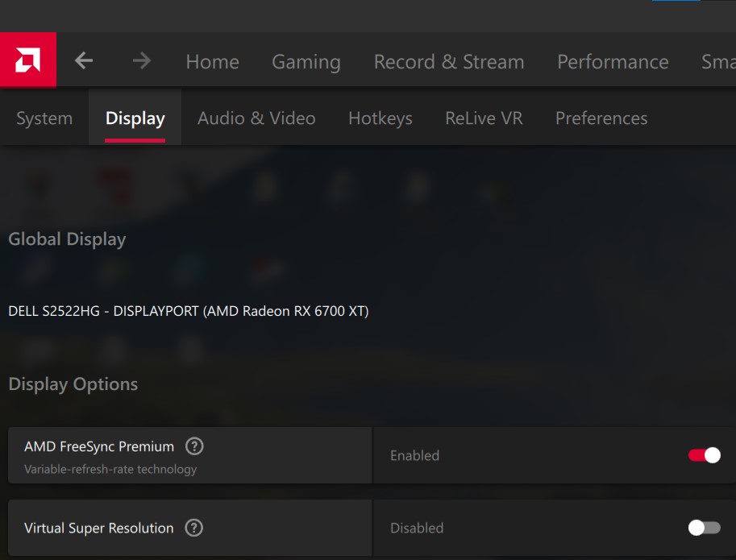Screen dimensions: 736x560
Task: Select the Display sub-tab
Action: [135, 118]
